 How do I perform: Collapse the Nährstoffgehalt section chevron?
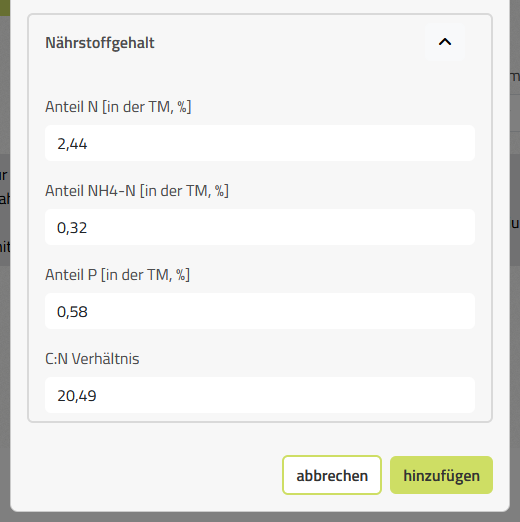point(445,42)
